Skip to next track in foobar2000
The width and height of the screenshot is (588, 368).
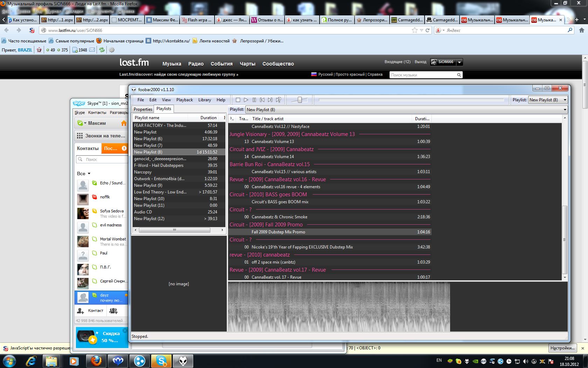[270, 100]
